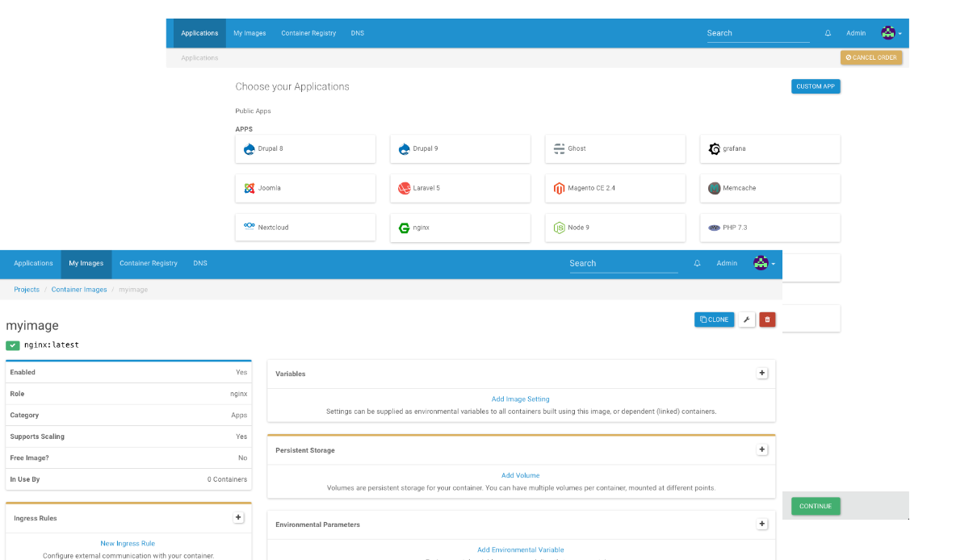Click the green check status badge
973x560 pixels.
tap(13, 345)
